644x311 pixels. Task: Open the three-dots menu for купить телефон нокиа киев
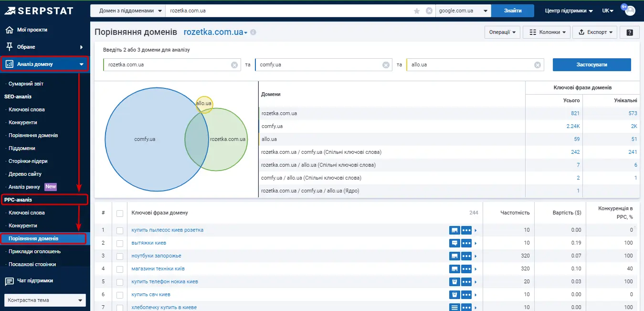tap(466, 282)
